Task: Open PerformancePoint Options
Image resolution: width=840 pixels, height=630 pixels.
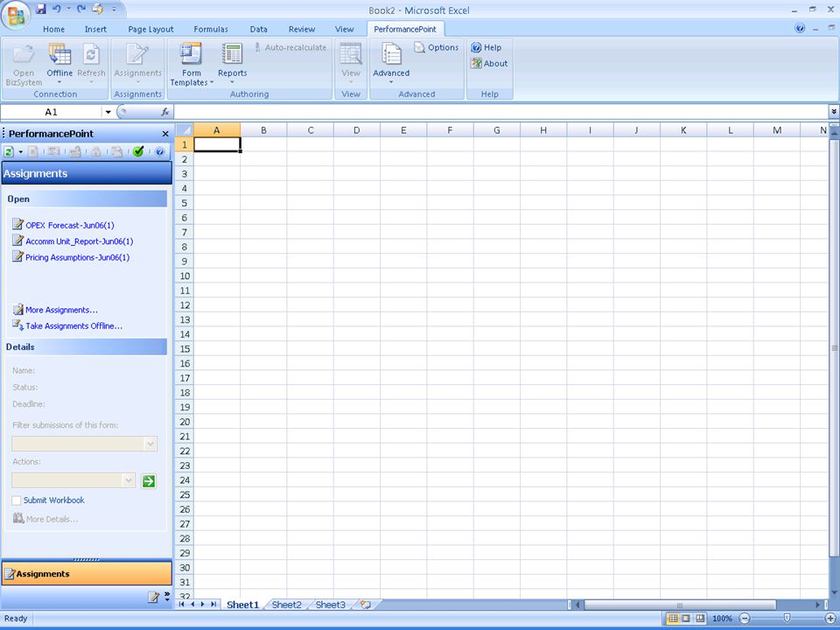Action: 437,47
